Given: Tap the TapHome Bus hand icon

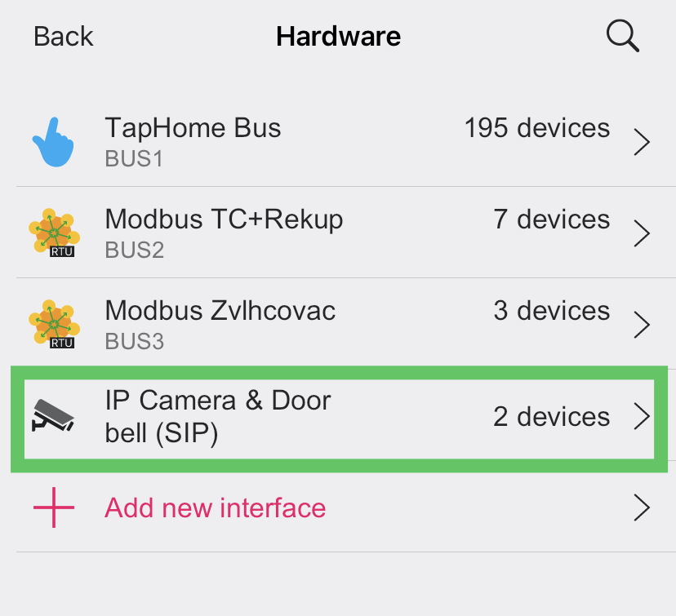Looking at the screenshot, I should click(x=53, y=141).
